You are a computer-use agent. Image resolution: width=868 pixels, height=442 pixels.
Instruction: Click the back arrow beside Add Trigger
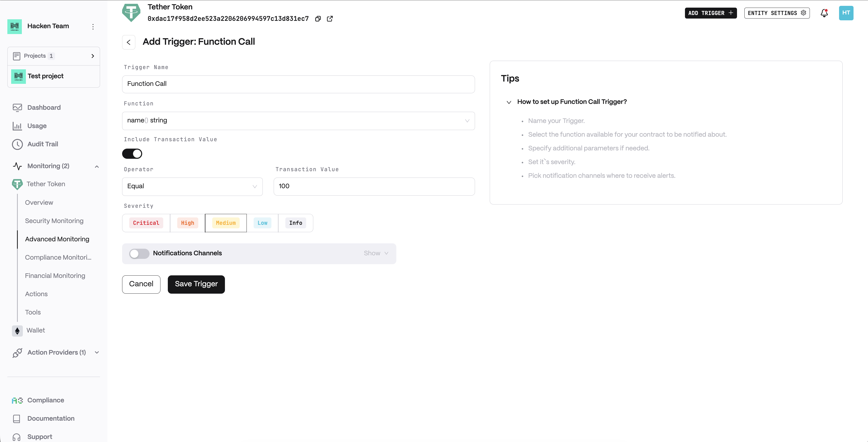(129, 42)
